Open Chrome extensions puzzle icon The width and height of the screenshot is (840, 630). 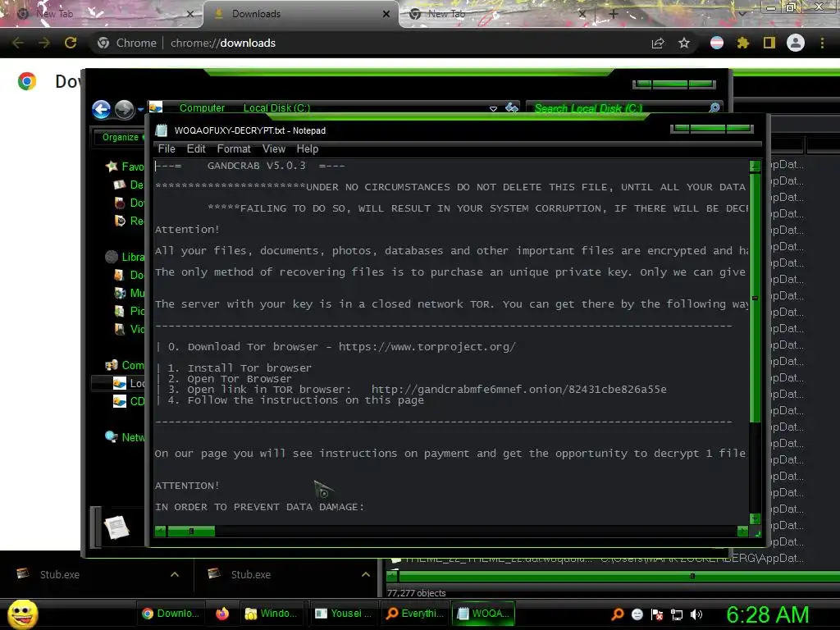coord(743,43)
